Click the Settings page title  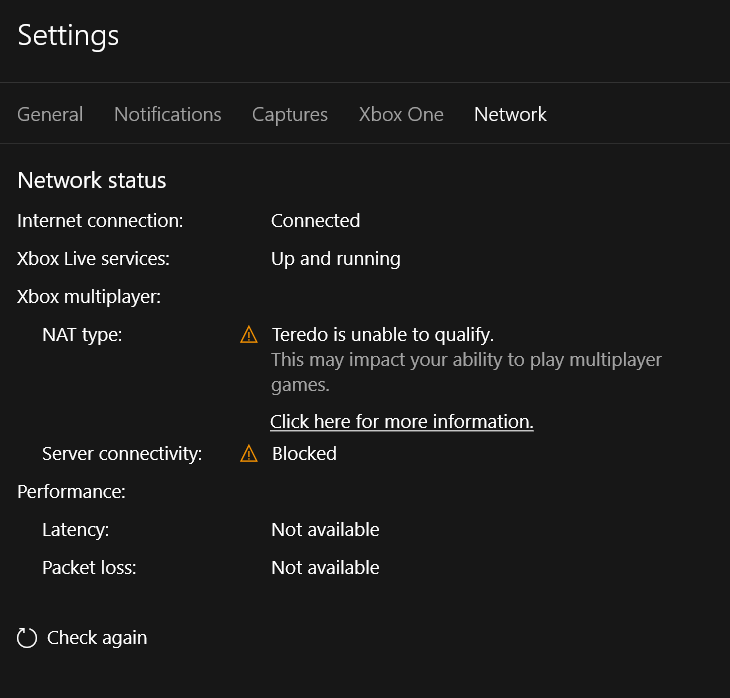68,35
